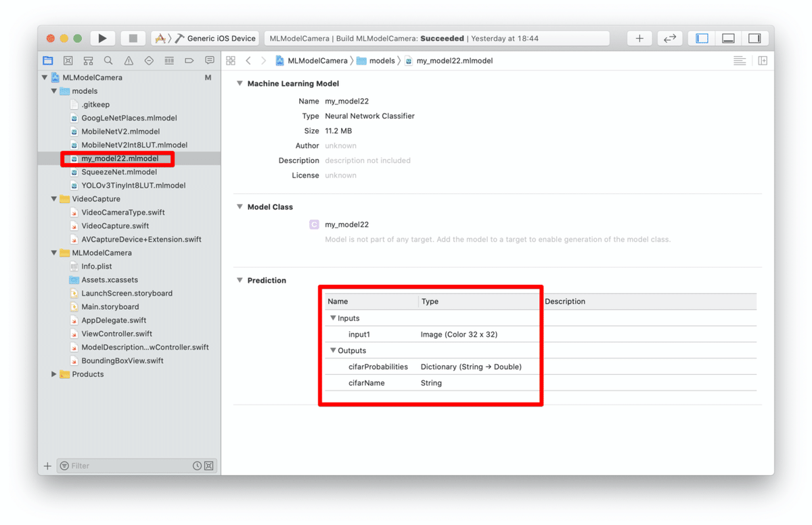Collapse the MLModelCamera project root
812x525 pixels.
coord(45,77)
